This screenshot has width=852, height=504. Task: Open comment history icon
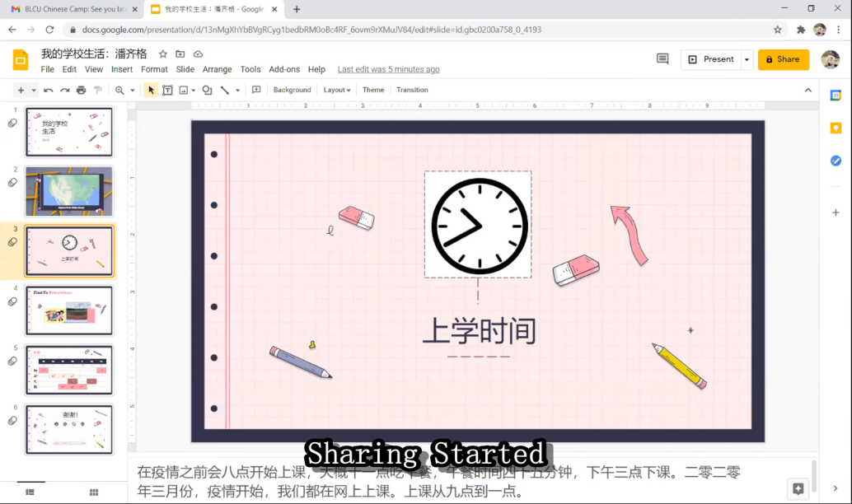(x=662, y=59)
